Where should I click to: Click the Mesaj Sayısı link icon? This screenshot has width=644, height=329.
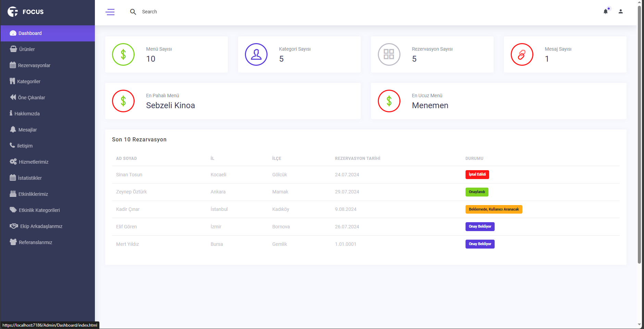point(522,54)
